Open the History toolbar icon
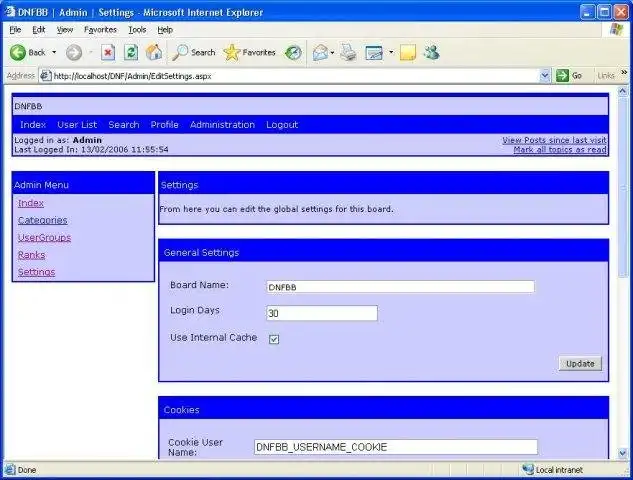633x480 pixels. (x=293, y=52)
